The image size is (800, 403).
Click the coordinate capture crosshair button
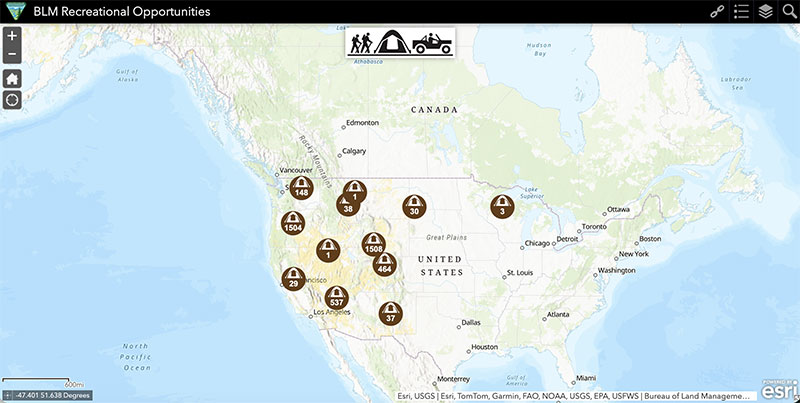[x=8, y=395]
